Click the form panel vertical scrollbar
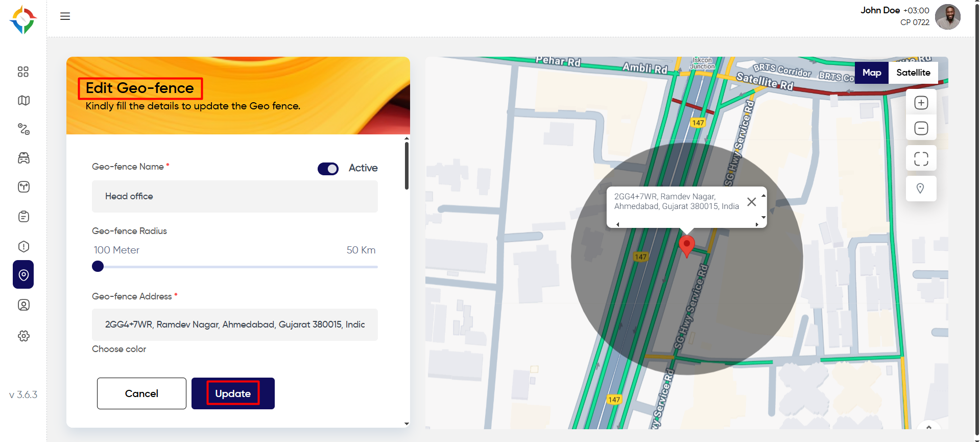The height and width of the screenshot is (442, 980). 407,166
